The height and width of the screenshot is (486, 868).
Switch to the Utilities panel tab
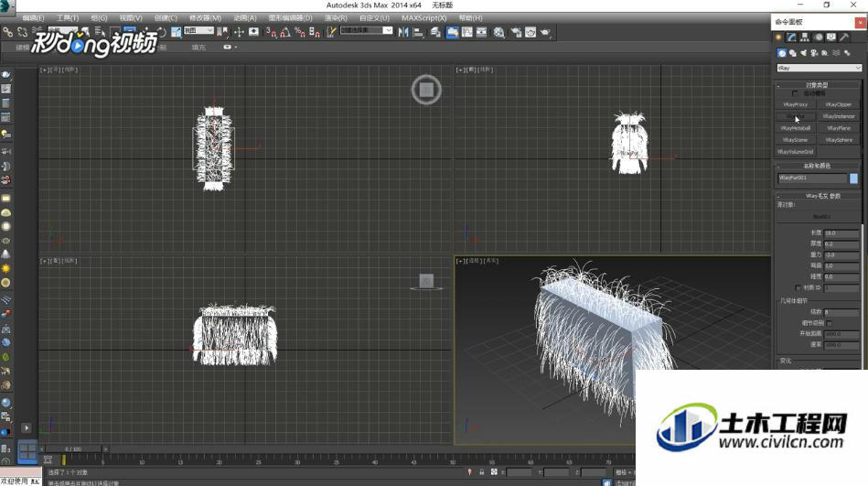point(845,38)
